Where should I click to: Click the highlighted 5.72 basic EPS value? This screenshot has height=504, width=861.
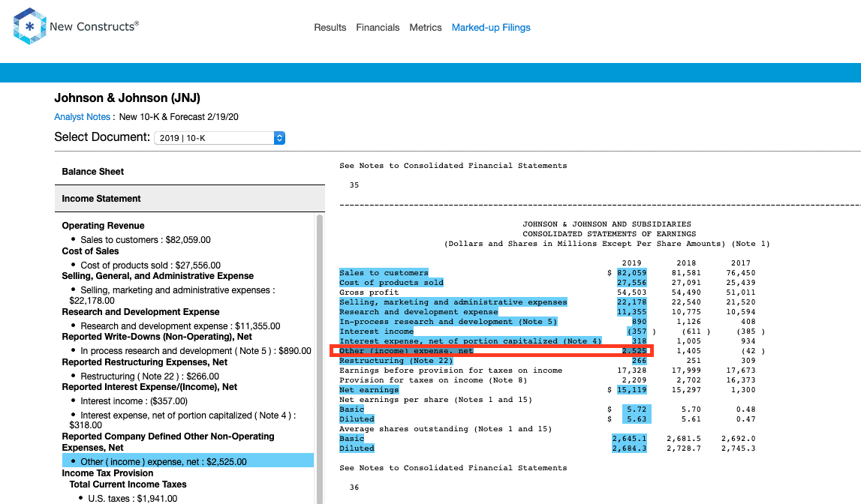click(x=637, y=409)
